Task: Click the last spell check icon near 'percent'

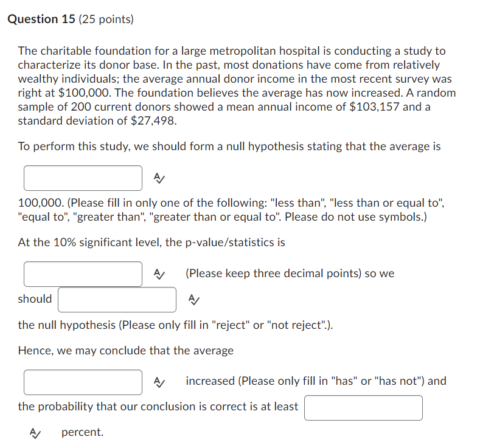Action: tap(35, 433)
